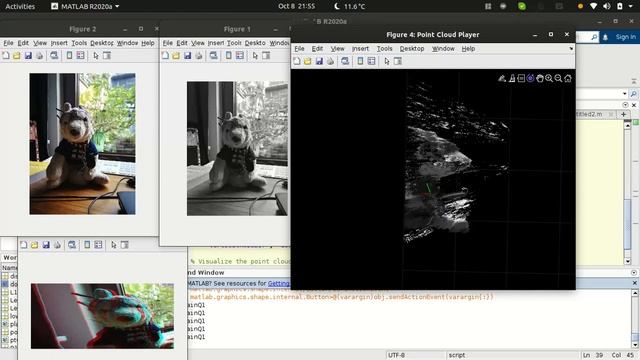This screenshot has width=640, height=360.
Task: Open Help menu in Figure 4 window
Action: [468, 49]
